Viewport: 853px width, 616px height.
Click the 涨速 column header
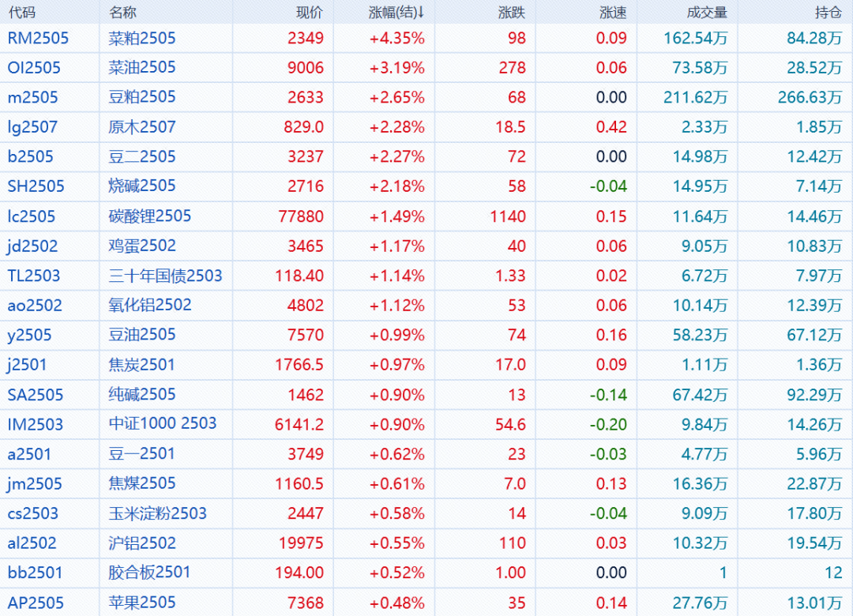click(x=613, y=13)
